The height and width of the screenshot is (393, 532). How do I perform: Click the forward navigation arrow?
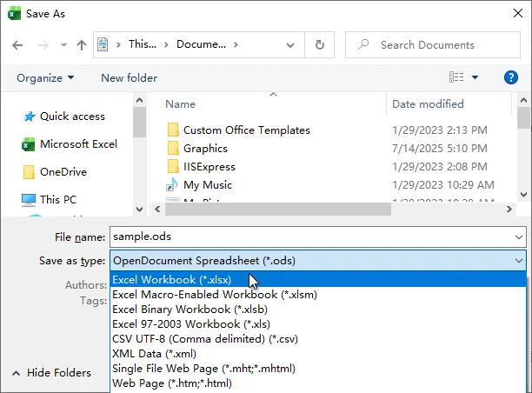(43, 45)
